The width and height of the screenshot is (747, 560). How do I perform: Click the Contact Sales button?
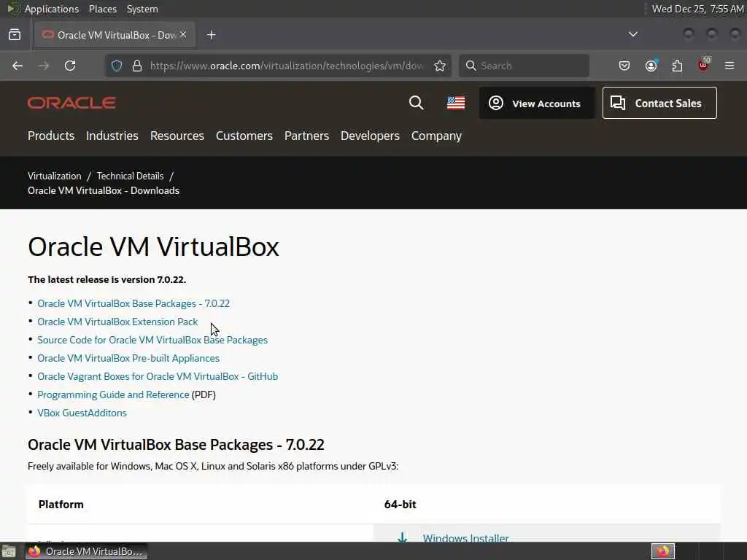(x=659, y=103)
